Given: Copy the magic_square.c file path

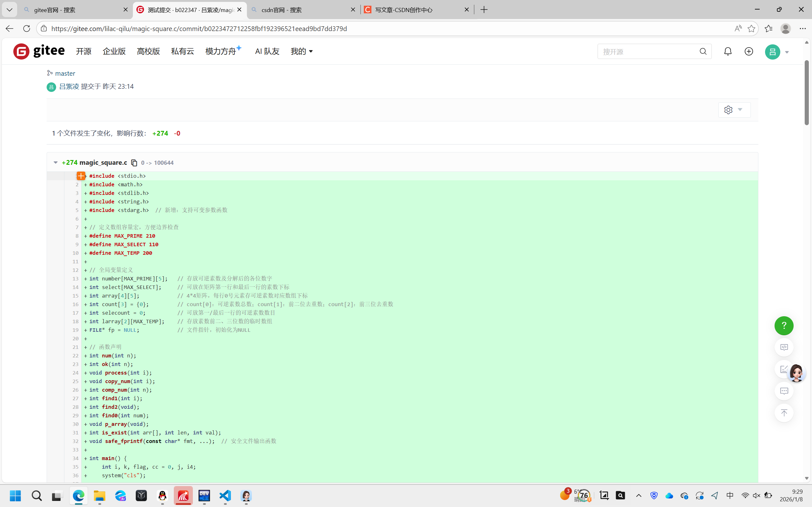Looking at the screenshot, I should tap(134, 163).
